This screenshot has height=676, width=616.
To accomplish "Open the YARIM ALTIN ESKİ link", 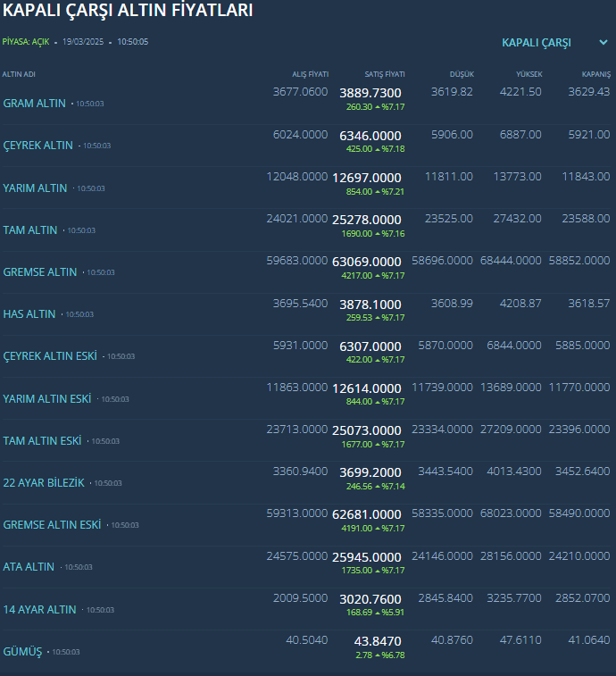I will tap(47, 399).
